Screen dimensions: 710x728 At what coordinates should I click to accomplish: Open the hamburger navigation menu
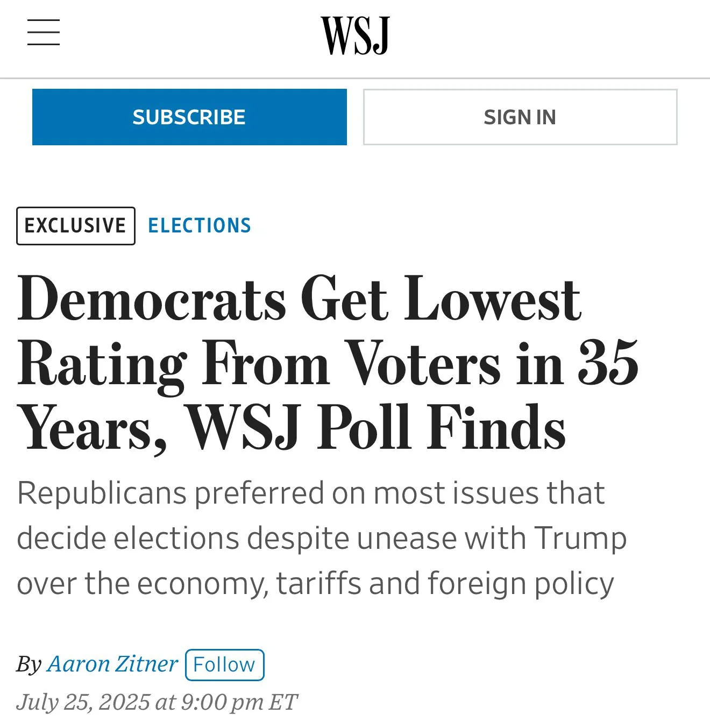pos(44,32)
